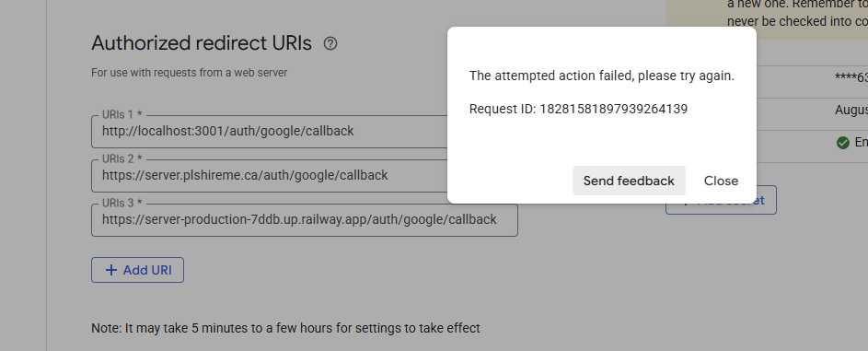868x351 pixels.
Task: Dismiss the error dialog with Close
Action: tap(721, 181)
